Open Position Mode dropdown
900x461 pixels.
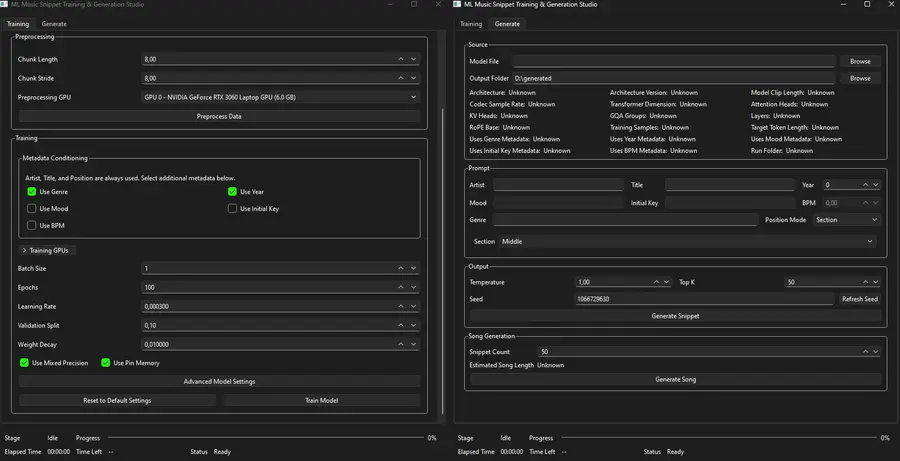pos(847,219)
